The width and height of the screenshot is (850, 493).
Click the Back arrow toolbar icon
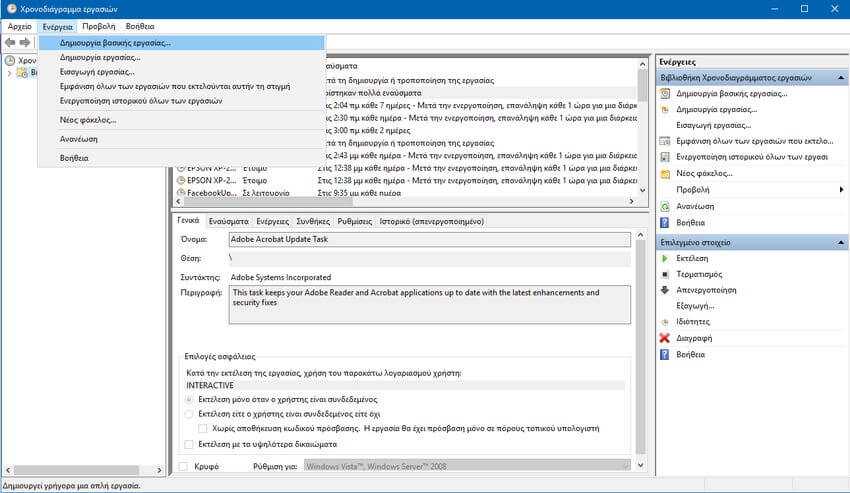point(10,42)
